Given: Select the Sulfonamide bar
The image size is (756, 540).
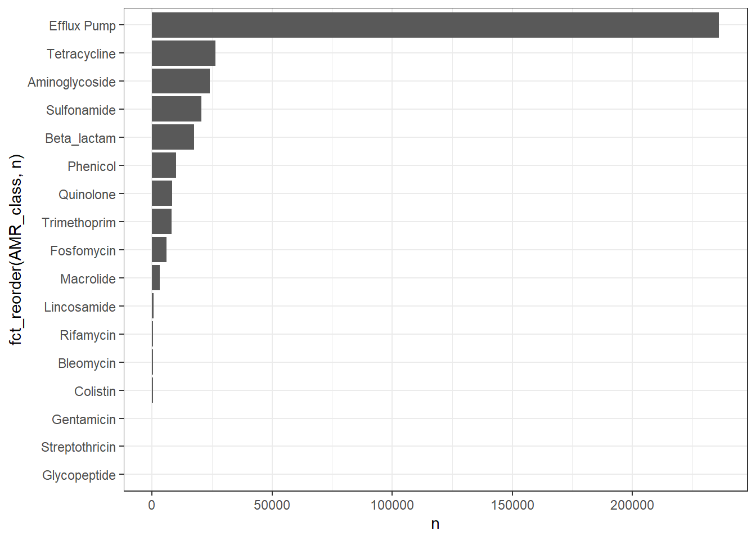Looking at the screenshot, I should pos(177,109).
